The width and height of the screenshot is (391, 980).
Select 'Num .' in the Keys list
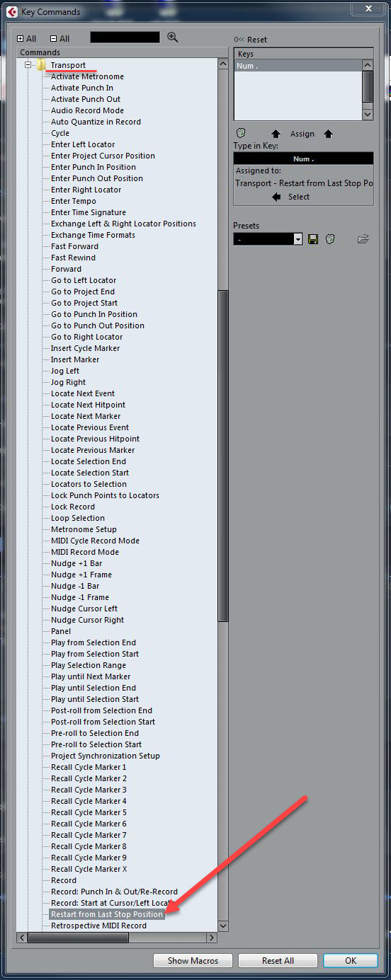[x=298, y=65]
